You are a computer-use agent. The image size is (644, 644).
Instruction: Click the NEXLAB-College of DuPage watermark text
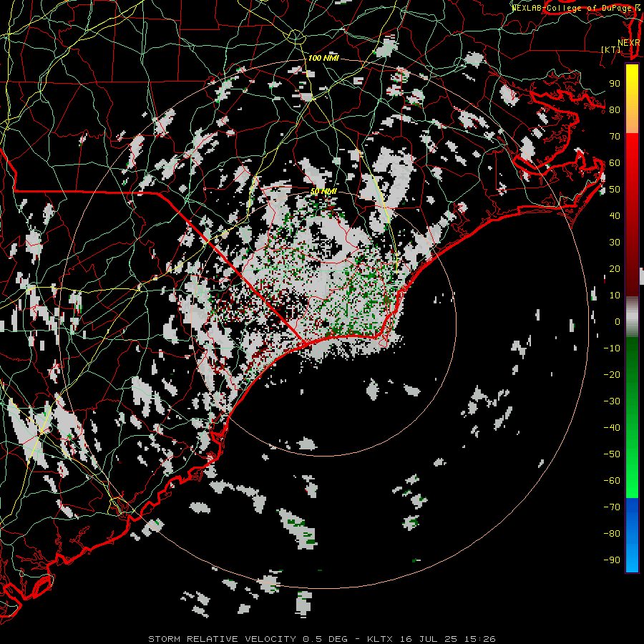[575, 8]
